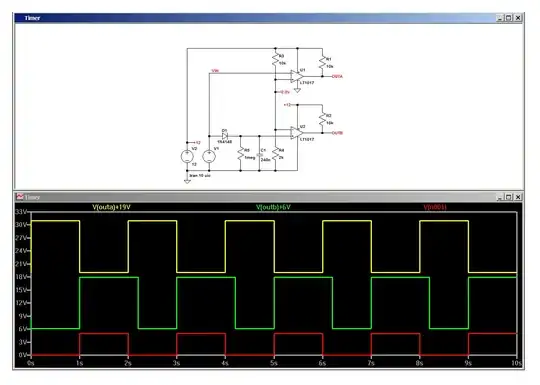The height and width of the screenshot is (385, 540).
Task: Click the OUTA net label
Action: pos(337,76)
